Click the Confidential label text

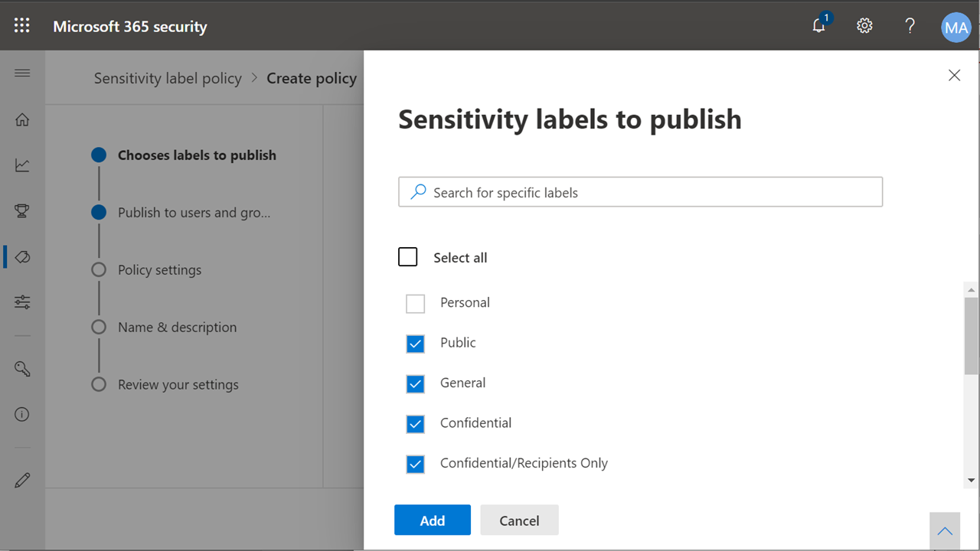pyautogui.click(x=475, y=422)
